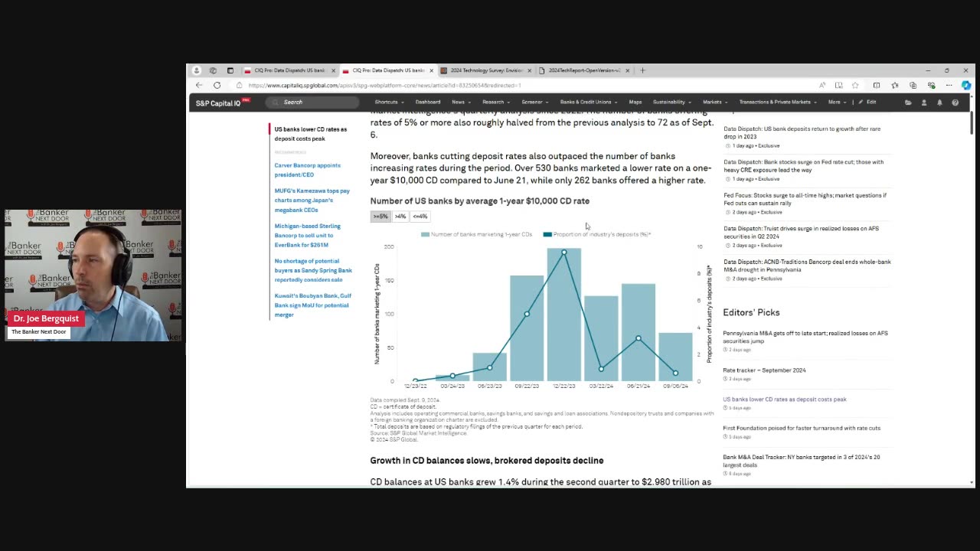
Task: Switch to 2024TechReport-OpenVersion tab
Action: [x=583, y=70]
